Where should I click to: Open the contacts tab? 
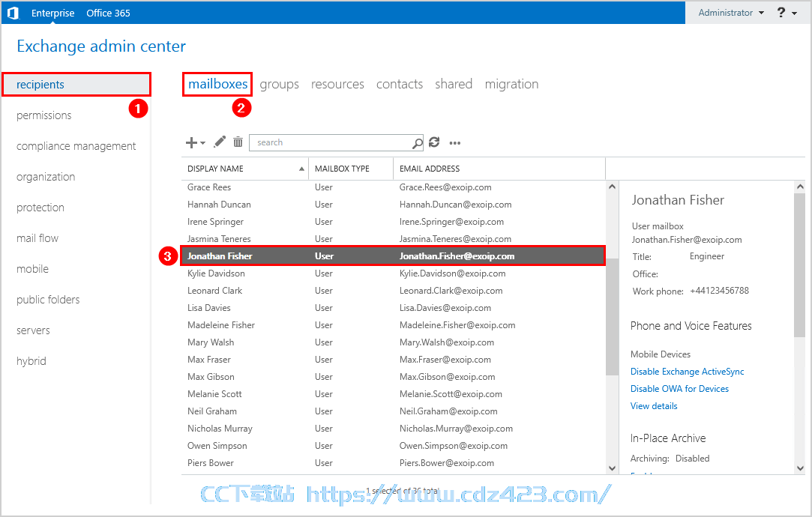click(x=400, y=84)
